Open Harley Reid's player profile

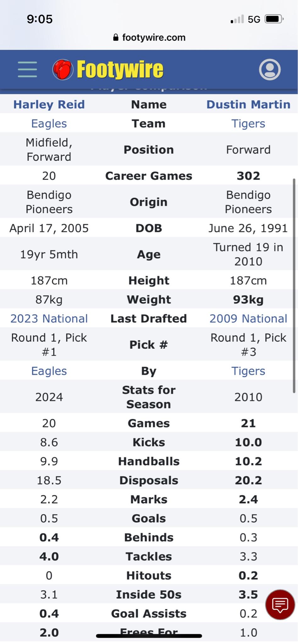pyautogui.click(x=49, y=104)
